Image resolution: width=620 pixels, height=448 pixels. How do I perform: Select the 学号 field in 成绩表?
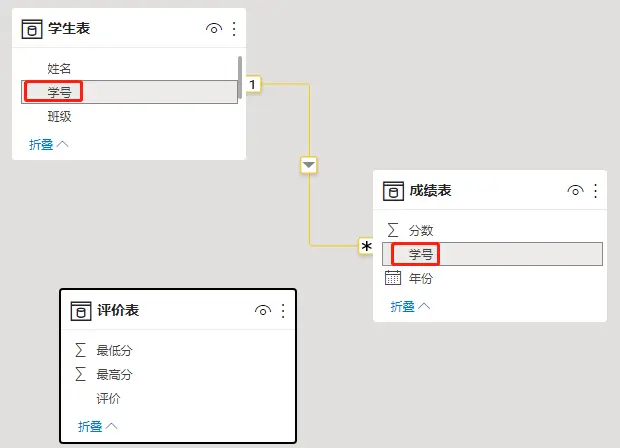click(x=492, y=254)
